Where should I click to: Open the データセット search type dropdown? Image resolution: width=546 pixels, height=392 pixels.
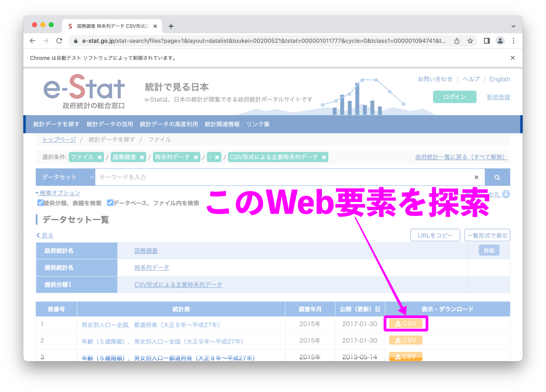(65, 177)
